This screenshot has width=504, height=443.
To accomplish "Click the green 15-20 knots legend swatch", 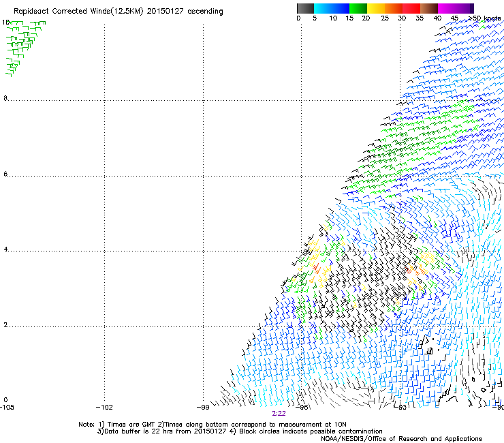I will coord(358,8).
